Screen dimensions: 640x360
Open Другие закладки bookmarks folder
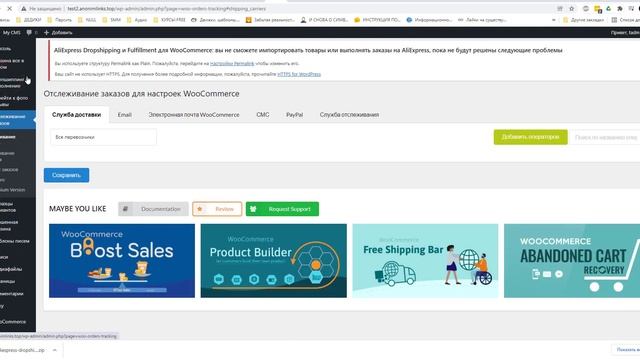click(583, 20)
